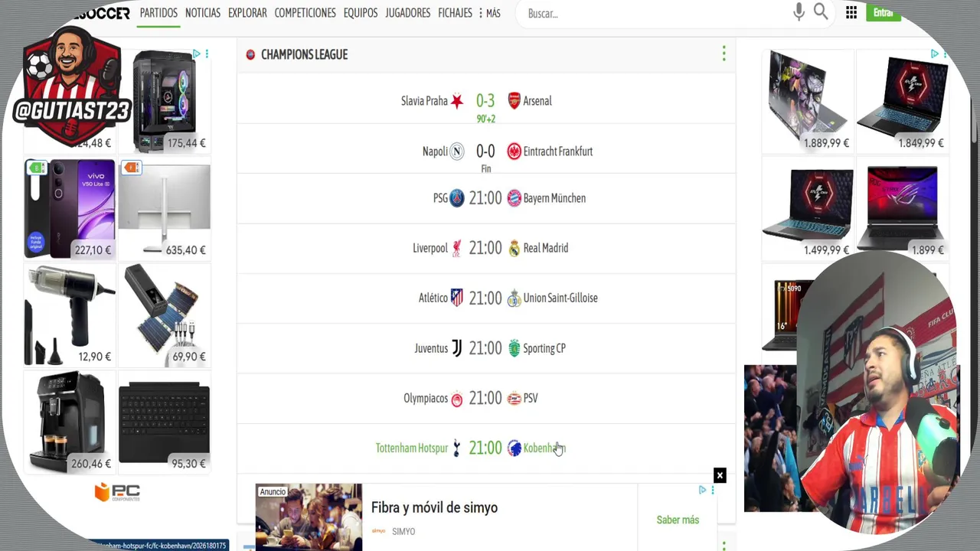Viewport: 980px width, 551px height.
Task: Click the Champions League competition icon
Action: point(250,54)
